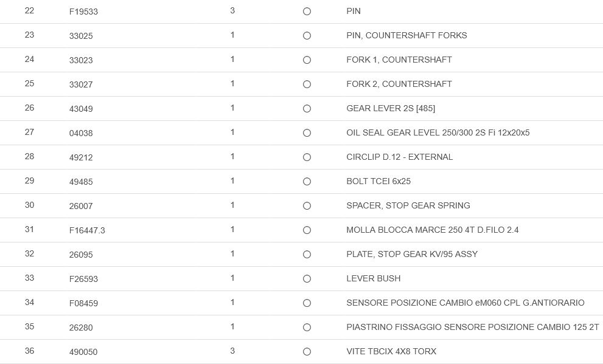This screenshot has width=603, height=364.
Task: Select the PIASTRINO FISSAGGIO SENSORE description text
Action: coord(472,327)
